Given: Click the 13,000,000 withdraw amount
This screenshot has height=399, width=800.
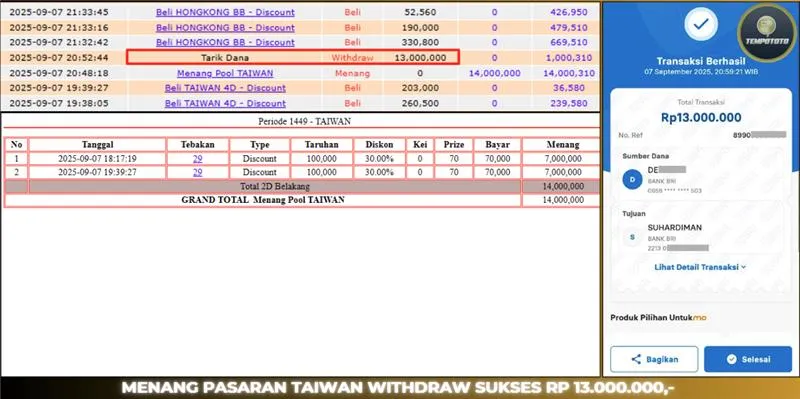Looking at the screenshot, I should click(420, 58).
